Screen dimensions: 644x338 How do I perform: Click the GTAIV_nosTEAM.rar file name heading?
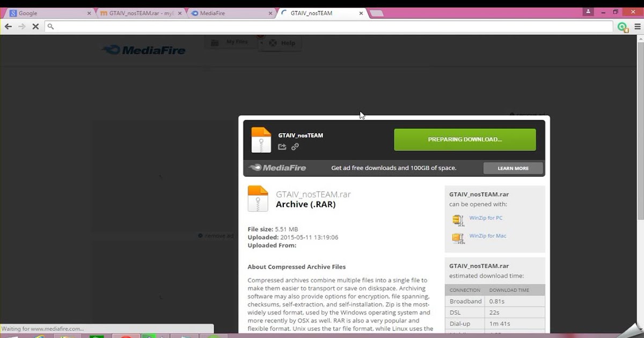coord(313,194)
